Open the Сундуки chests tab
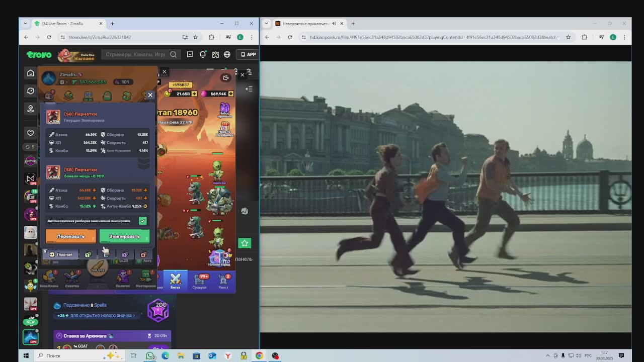 point(199,282)
